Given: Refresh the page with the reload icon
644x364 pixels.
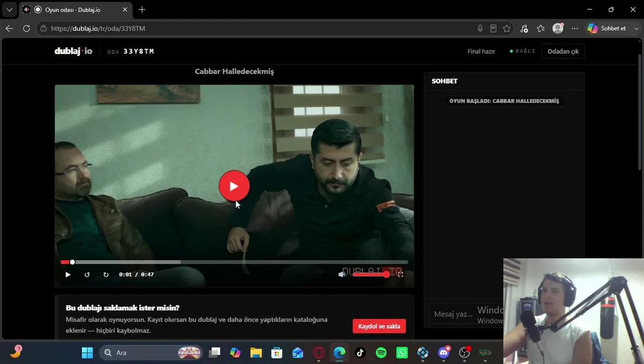Looking at the screenshot, I should [x=26, y=28].
